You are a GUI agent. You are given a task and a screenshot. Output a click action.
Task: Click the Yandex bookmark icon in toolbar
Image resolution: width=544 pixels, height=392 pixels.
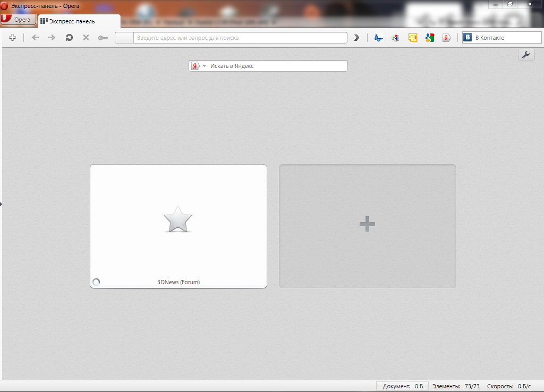click(447, 38)
